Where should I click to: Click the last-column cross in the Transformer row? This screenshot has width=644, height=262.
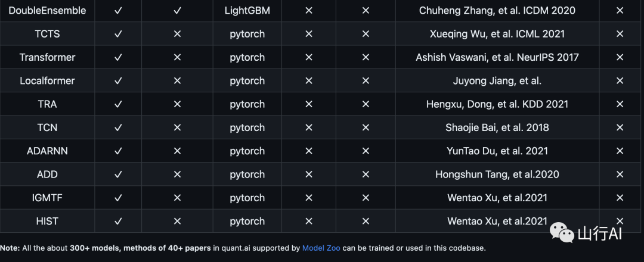tap(620, 57)
